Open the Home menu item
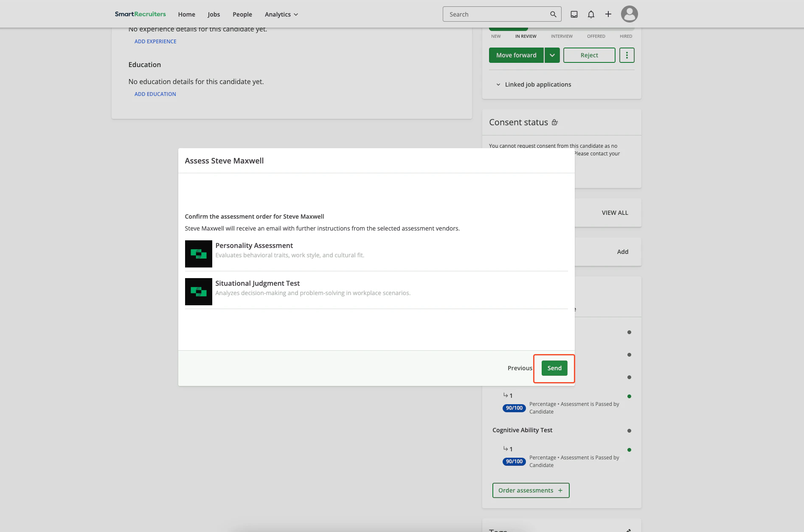 186,14
